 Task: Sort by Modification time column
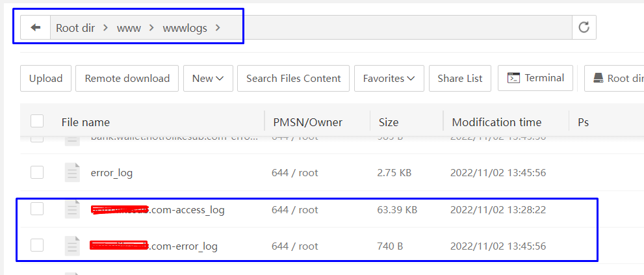tap(496, 122)
